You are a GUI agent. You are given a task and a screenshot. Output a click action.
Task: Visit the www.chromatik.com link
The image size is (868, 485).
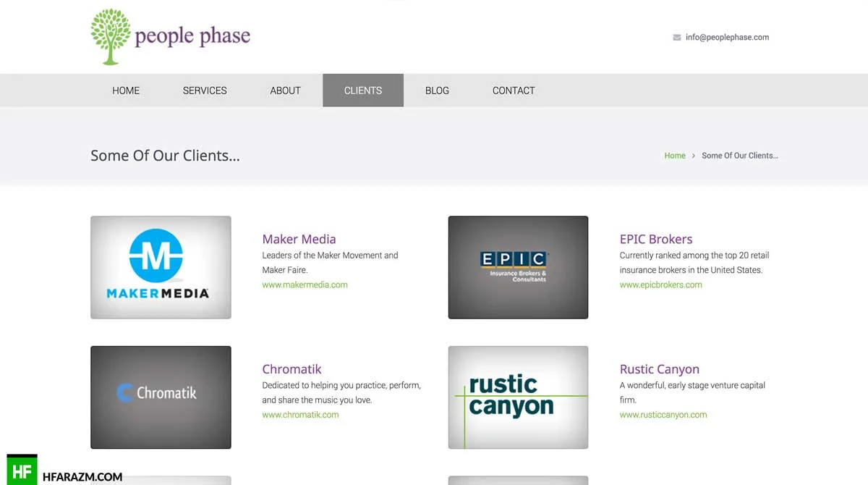click(300, 415)
